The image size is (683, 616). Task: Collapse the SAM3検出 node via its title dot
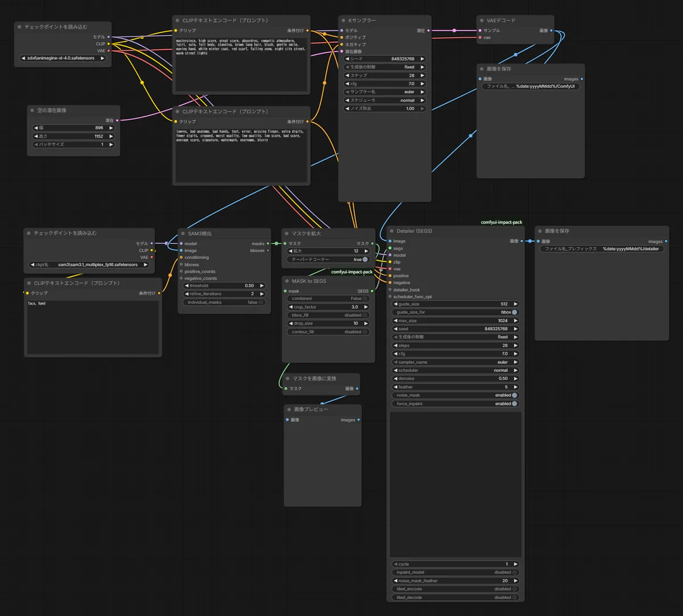(183, 233)
